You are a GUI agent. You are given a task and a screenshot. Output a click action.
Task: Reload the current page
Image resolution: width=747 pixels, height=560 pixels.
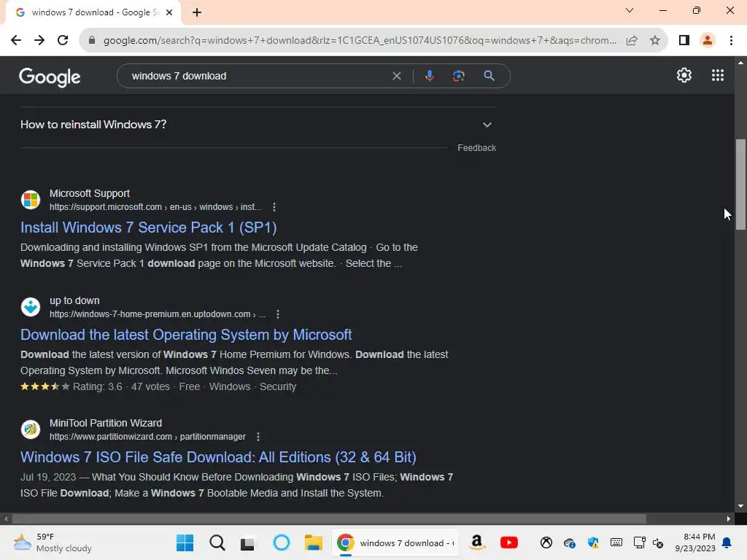coord(63,41)
